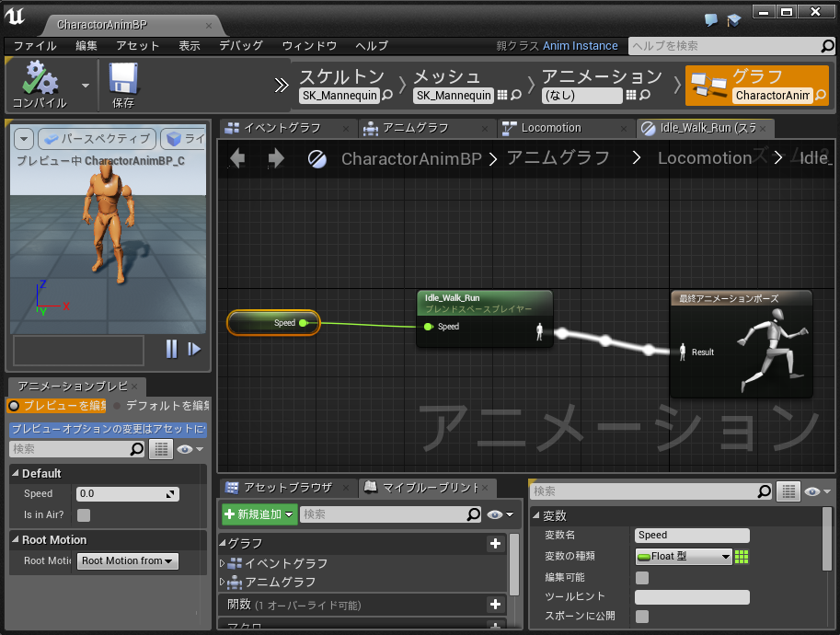
Task: Click the Compile (コンパイル) toolbar icon
Action: [x=40, y=85]
